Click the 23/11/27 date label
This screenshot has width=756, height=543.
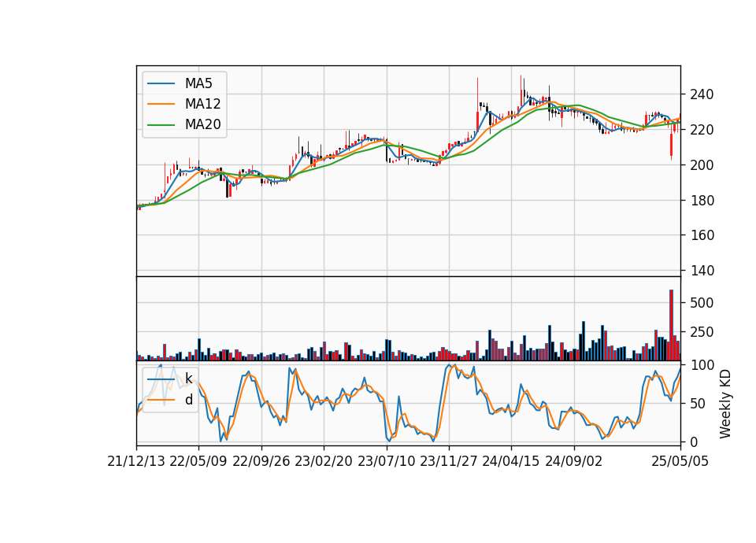click(x=449, y=461)
